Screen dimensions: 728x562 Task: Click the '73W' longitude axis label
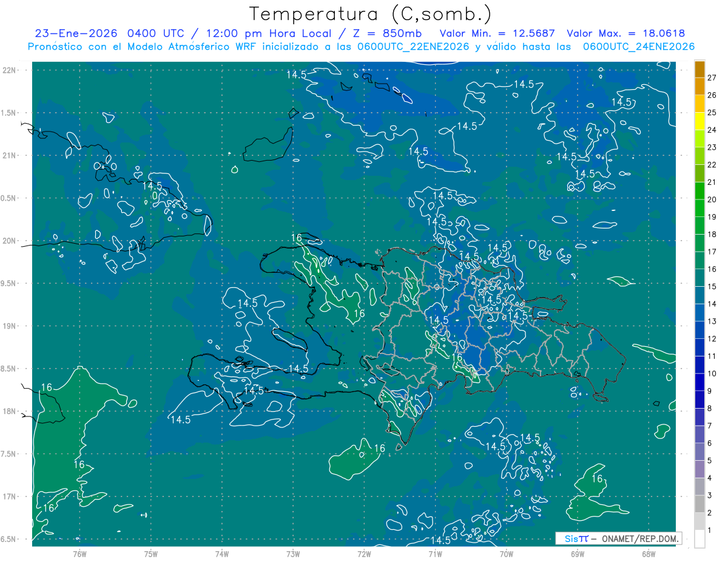pyautogui.click(x=293, y=554)
